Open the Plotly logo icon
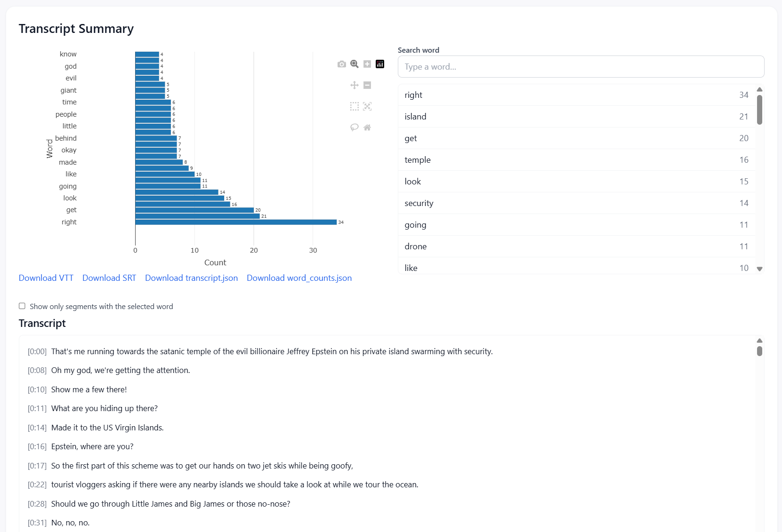 tap(380, 64)
